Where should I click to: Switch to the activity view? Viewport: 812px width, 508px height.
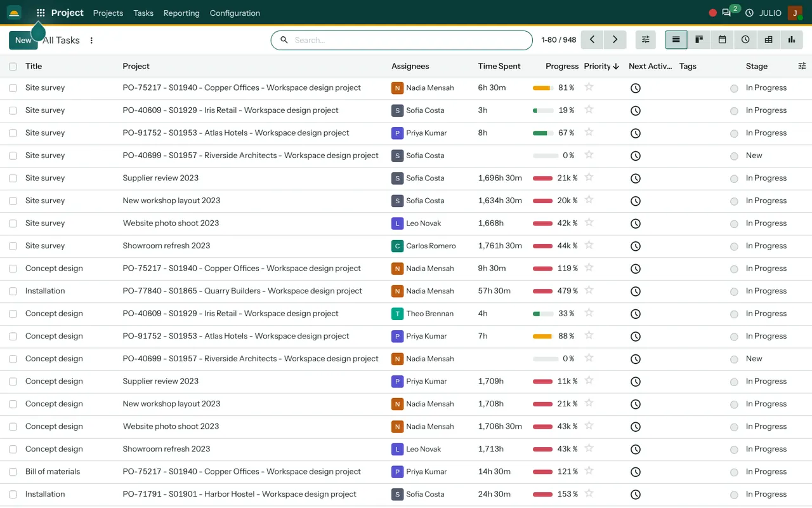745,39
